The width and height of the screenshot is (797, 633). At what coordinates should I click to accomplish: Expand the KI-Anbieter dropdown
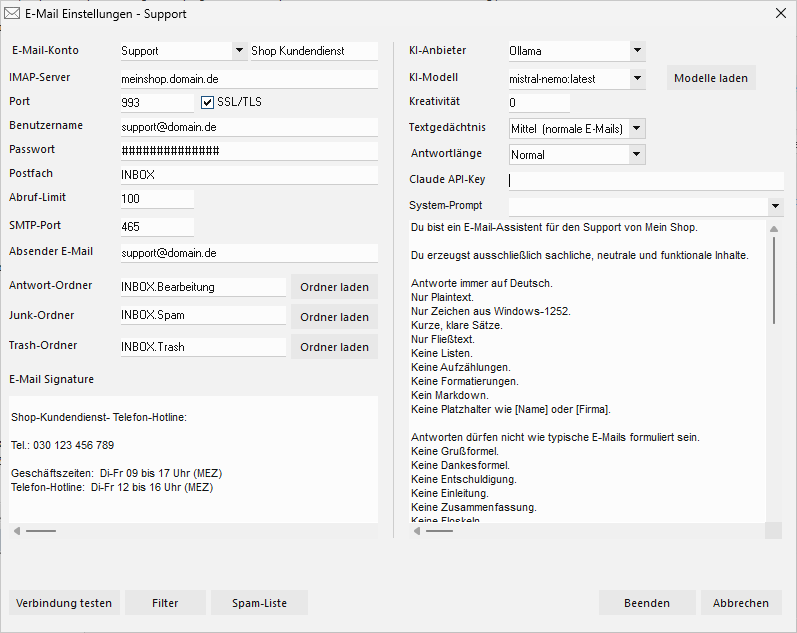(x=637, y=51)
